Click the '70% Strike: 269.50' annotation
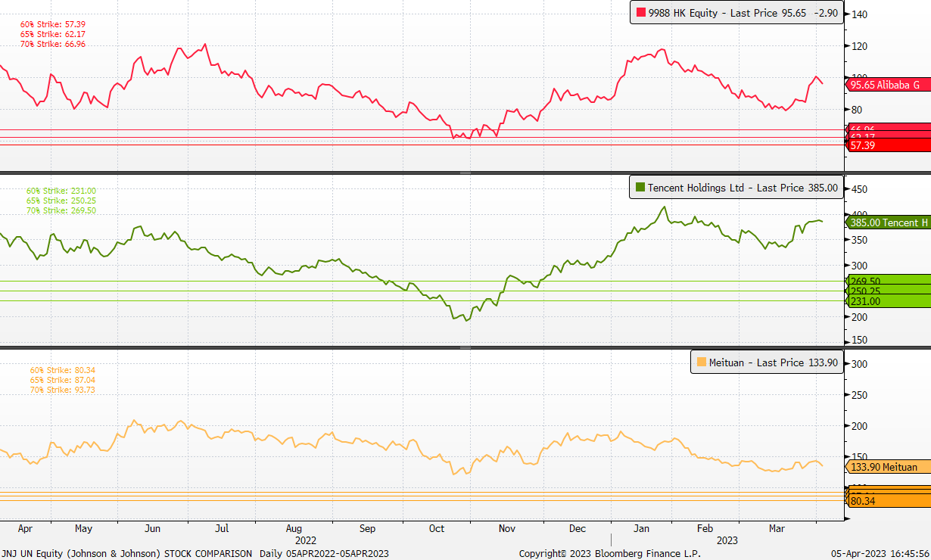The height and width of the screenshot is (560, 931). pyautogui.click(x=61, y=210)
